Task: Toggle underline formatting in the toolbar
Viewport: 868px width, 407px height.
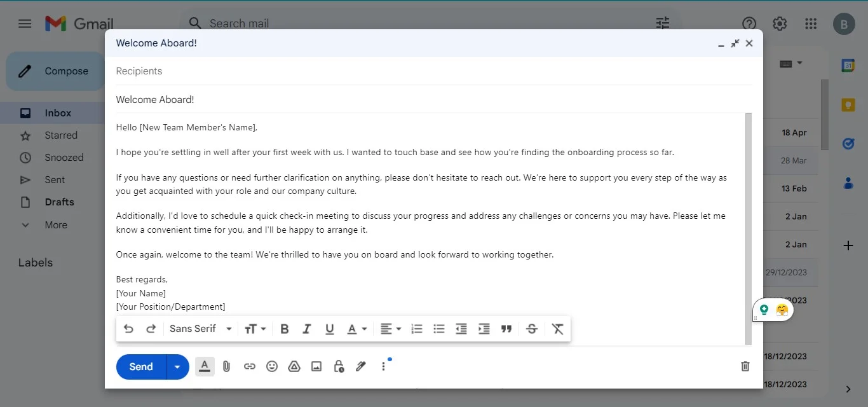Action: click(x=329, y=328)
